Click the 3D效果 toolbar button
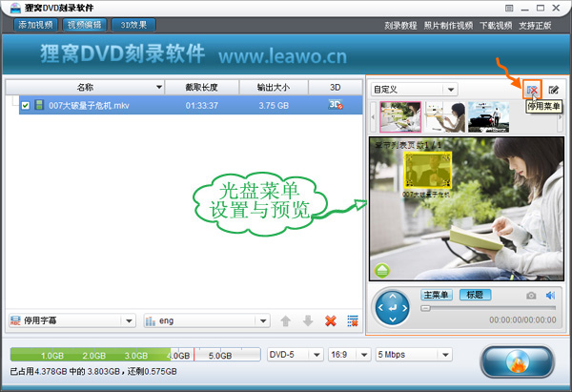 coord(133,25)
